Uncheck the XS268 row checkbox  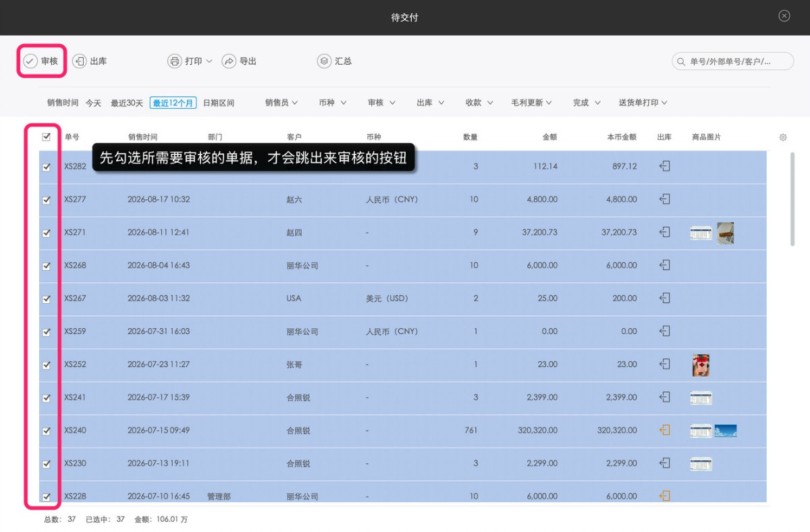pyautogui.click(x=47, y=266)
